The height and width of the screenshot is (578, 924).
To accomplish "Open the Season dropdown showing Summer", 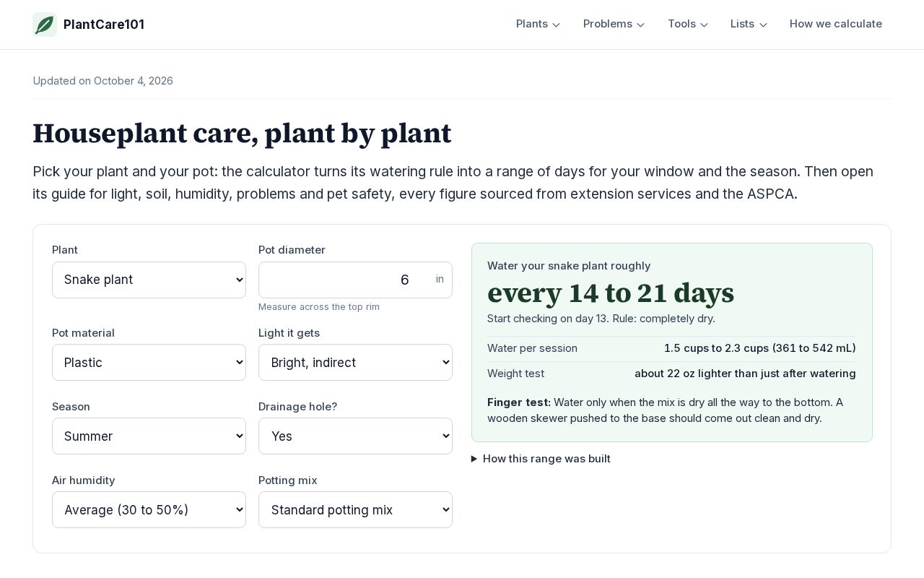I will pos(149,436).
